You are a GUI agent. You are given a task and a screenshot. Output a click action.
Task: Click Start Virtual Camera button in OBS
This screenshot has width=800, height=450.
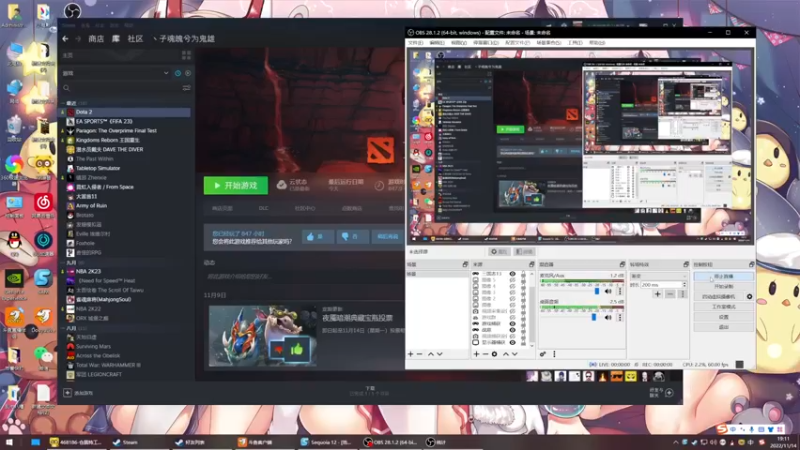coord(718,296)
